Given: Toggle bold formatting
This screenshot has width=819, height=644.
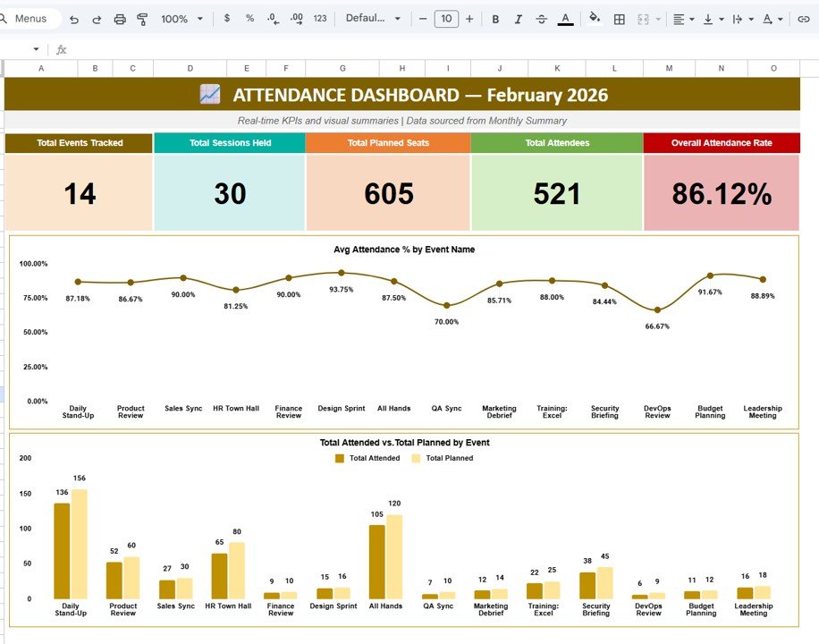Looking at the screenshot, I should tap(494, 18).
